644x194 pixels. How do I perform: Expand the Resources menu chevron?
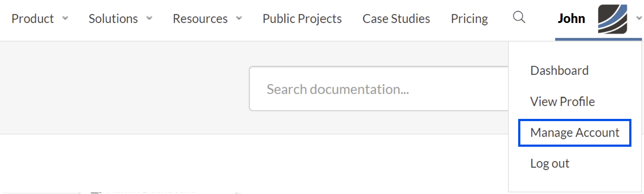[239, 18]
